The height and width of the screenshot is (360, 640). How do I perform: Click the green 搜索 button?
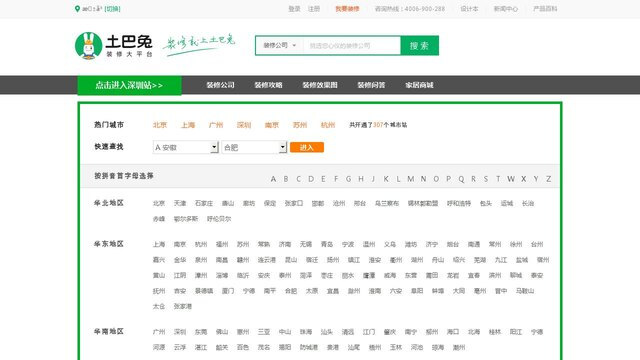pos(420,46)
